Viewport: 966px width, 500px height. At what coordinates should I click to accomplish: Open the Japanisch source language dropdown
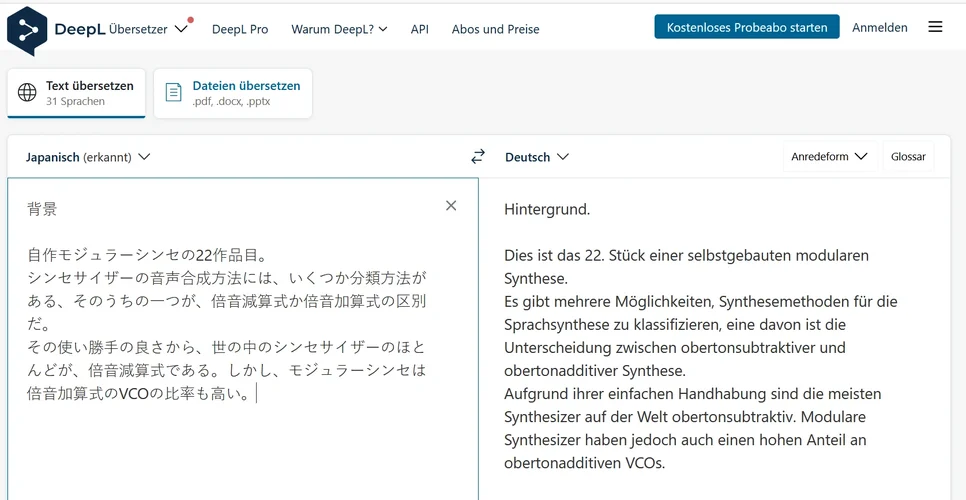coord(88,157)
